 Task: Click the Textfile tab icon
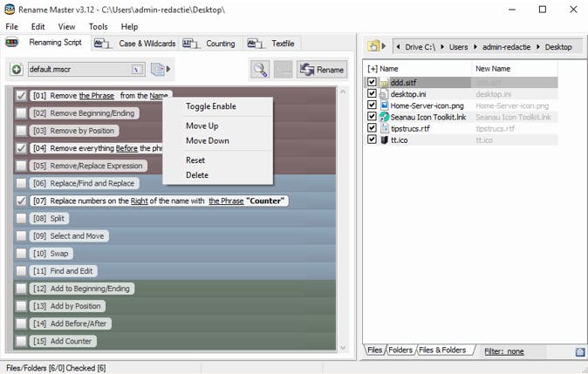point(256,44)
